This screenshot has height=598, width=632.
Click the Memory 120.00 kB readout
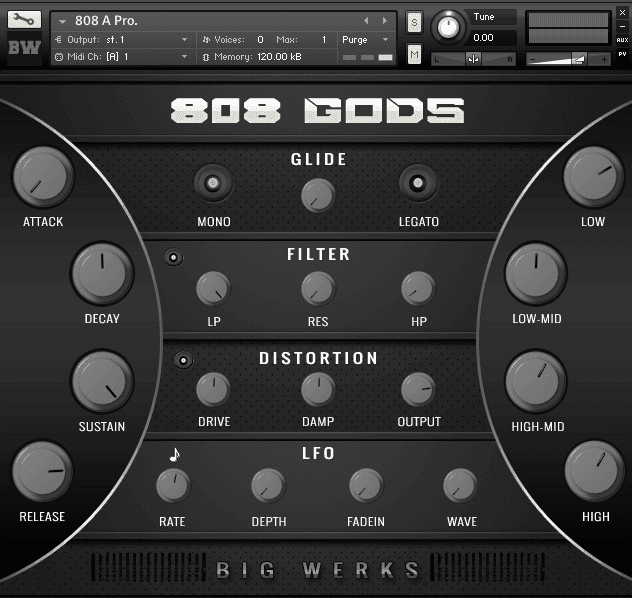tap(258, 57)
